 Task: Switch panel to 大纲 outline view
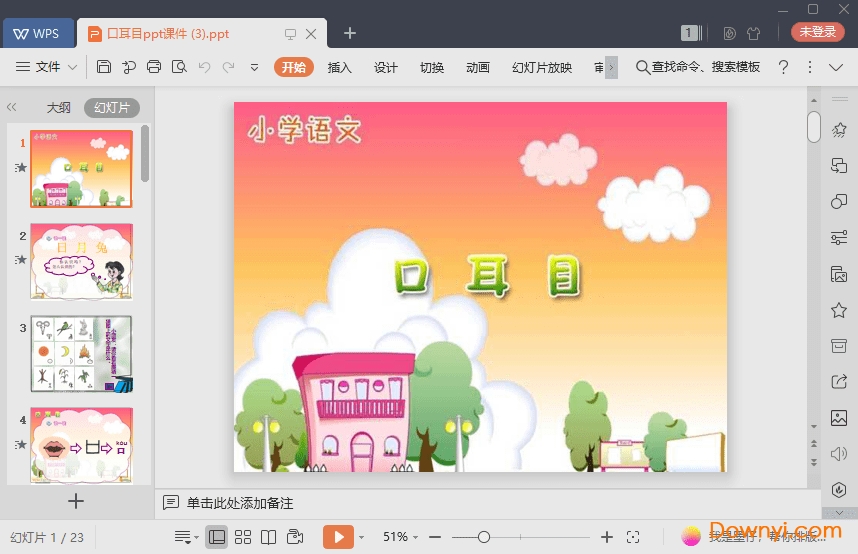(59, 107)
